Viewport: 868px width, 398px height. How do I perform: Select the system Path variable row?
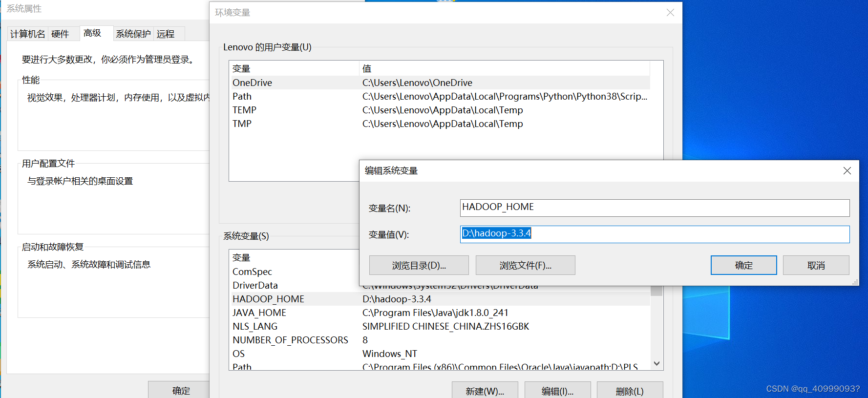440,366
